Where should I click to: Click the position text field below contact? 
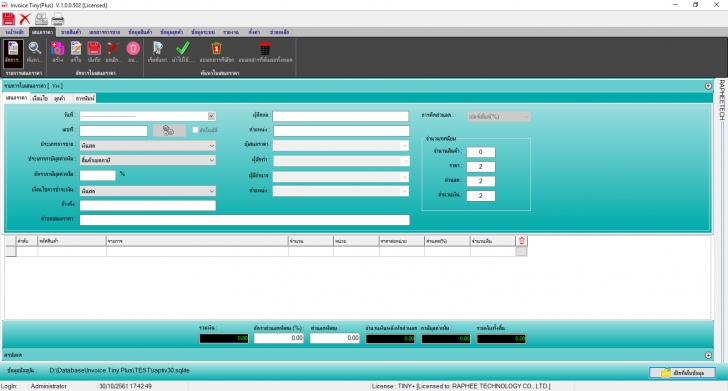coord(341,131)
